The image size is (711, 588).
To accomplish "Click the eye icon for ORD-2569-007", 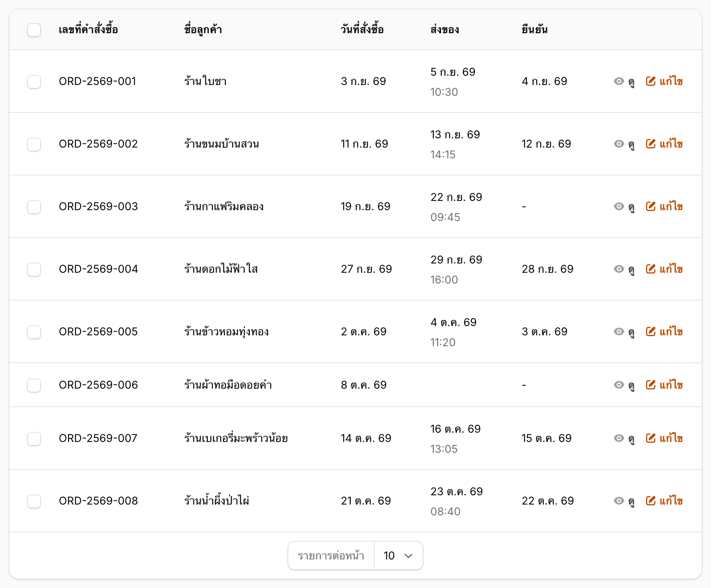I will click(x=619, y=438).
